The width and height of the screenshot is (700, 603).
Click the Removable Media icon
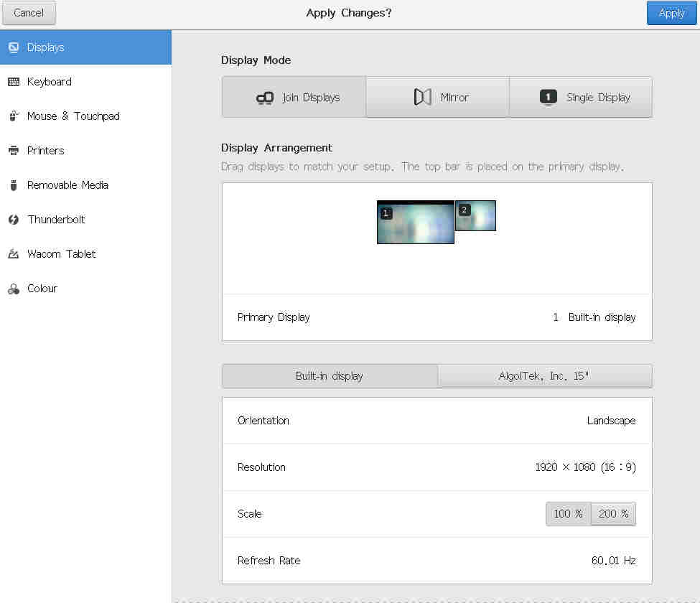[14, 184]
